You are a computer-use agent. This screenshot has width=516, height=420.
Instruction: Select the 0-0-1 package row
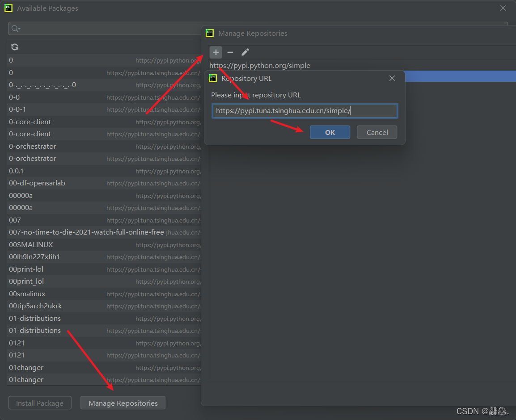click(104, 109)
